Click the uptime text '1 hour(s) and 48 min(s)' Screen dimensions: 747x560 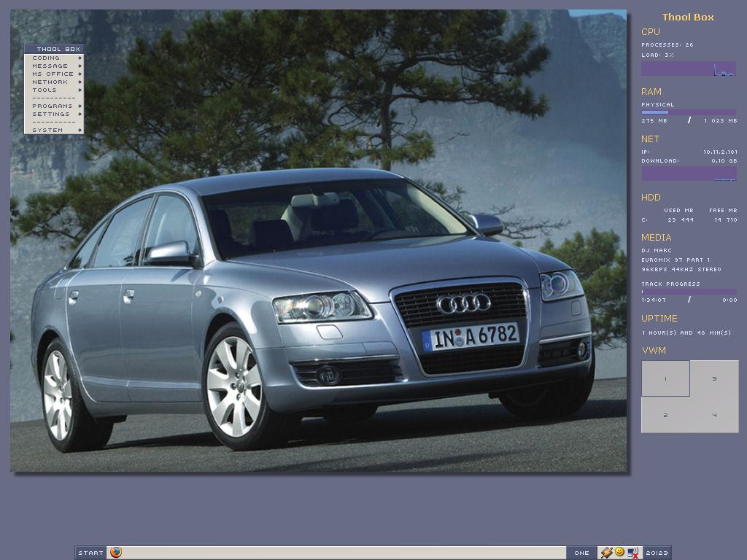click(686, 332)
